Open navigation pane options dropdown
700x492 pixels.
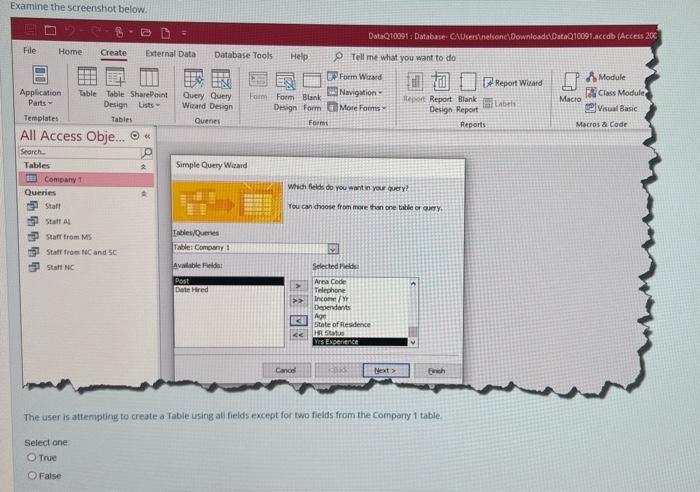point(135,135)
